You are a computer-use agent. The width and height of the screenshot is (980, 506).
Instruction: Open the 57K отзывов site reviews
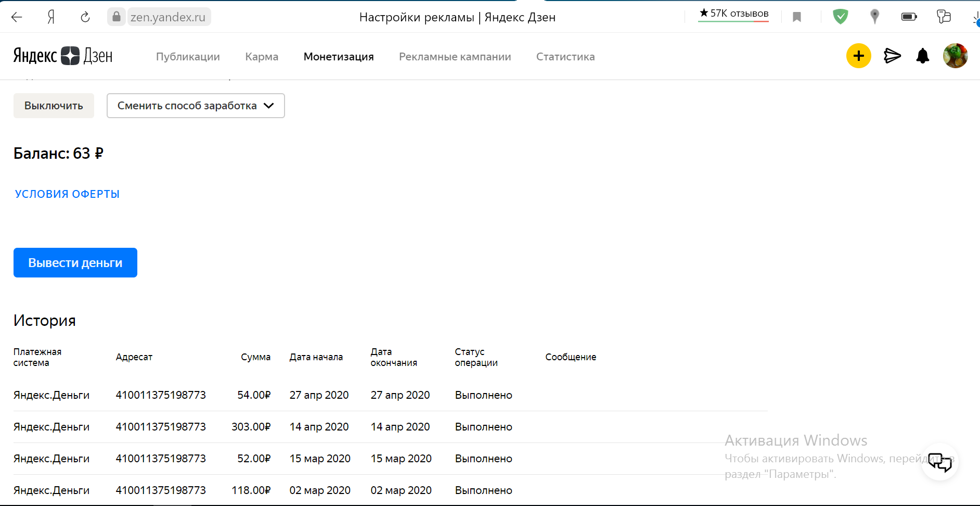click(x=734, y=14)
